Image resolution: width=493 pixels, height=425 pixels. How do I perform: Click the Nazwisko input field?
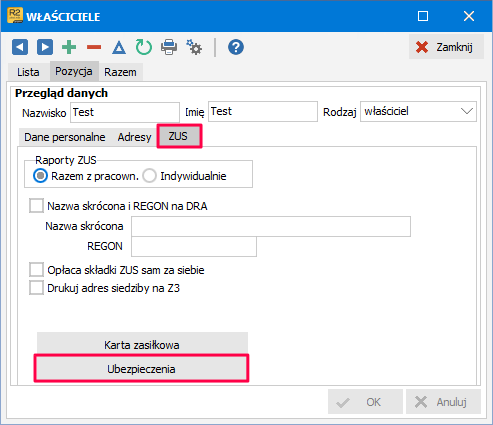pyautogui.click(x=125, y=112)
